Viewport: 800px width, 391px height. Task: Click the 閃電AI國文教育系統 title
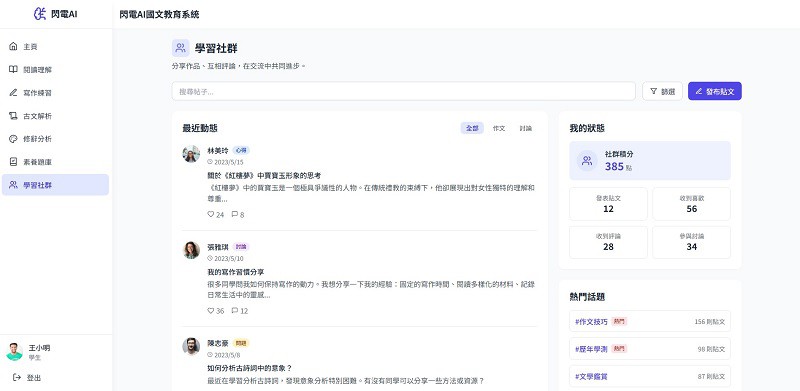(159, 14)
